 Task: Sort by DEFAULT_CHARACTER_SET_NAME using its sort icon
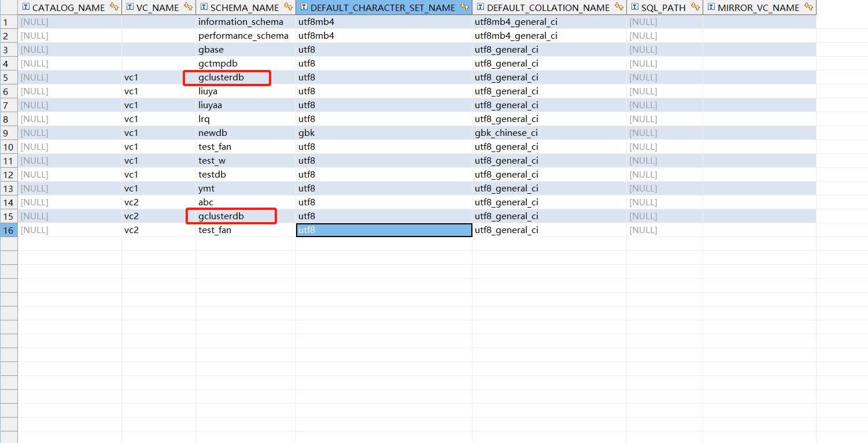point(464,8)
